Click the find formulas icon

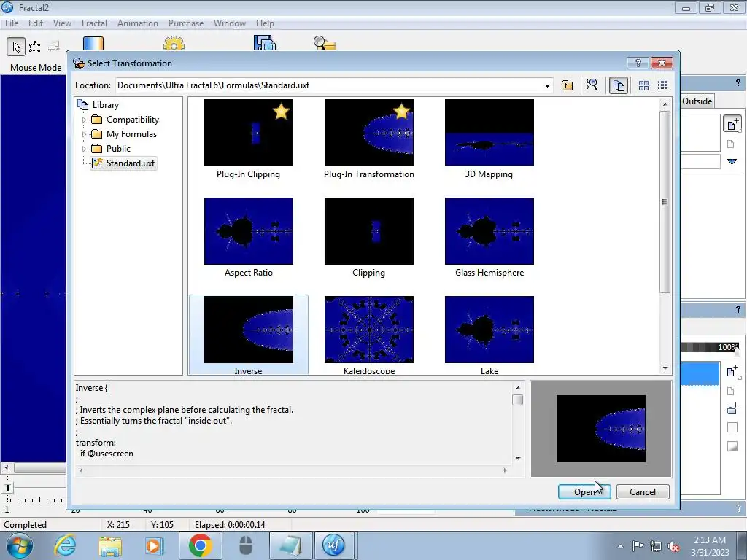click(592, 85)
